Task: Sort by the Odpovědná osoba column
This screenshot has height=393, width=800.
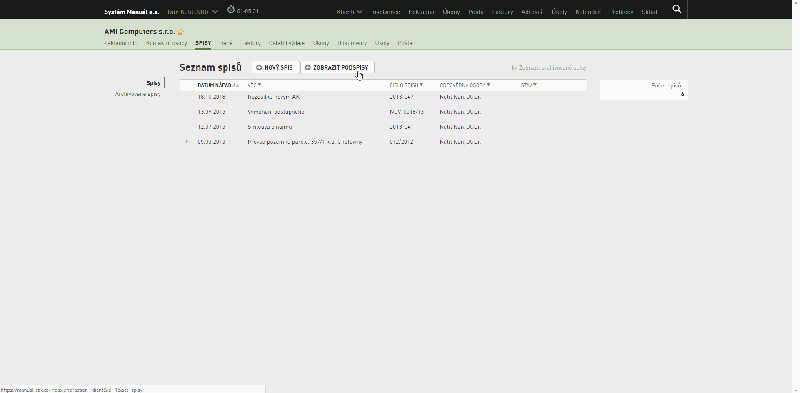Action: (x=465, y=85)
